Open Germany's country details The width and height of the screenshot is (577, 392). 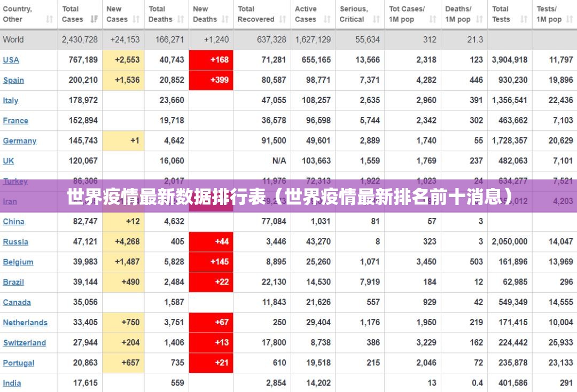point(20,140)
